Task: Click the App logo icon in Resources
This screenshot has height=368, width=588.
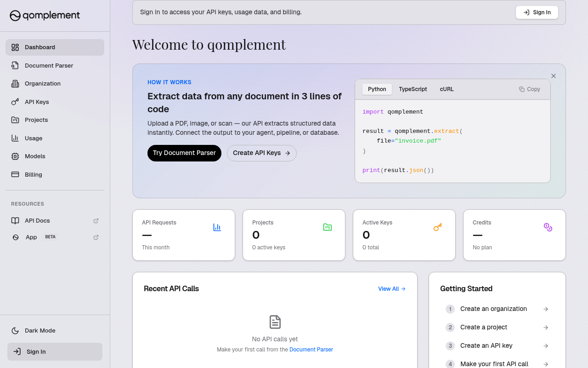Action: 16,237
